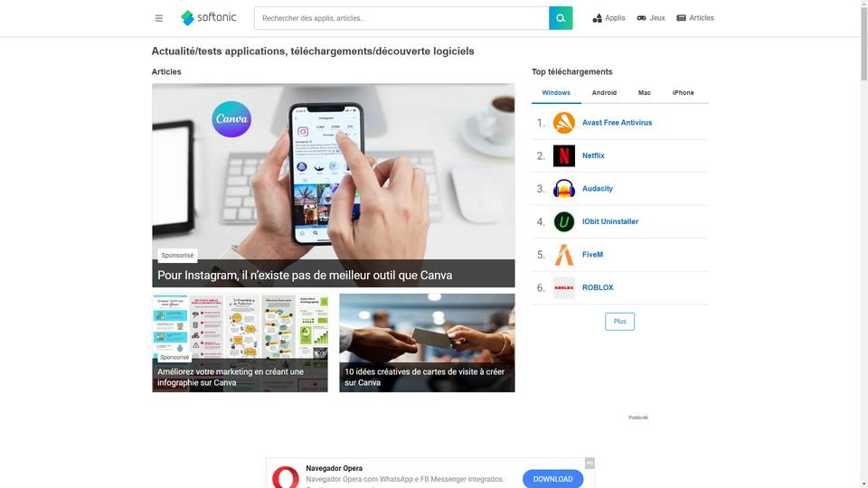Focus the Rechercher des applis search field
This screenshot has height=488, width=868.
pyautogui.click(x=401, y=18)
